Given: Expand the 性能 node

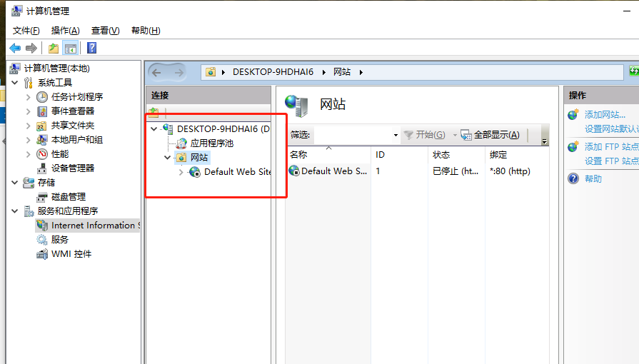Looking at the screenshot, I should click(x=28, y=154).
